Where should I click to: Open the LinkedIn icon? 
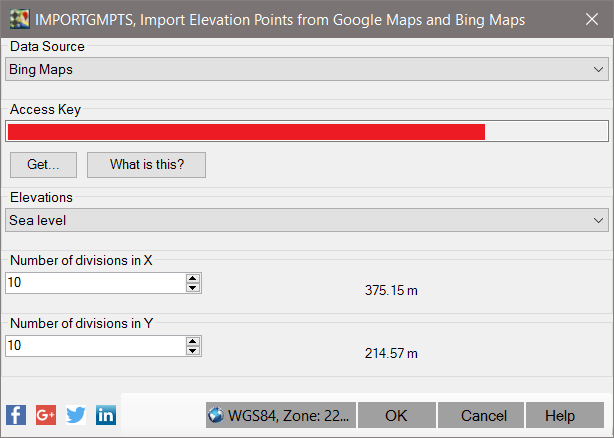coord(106,415)
